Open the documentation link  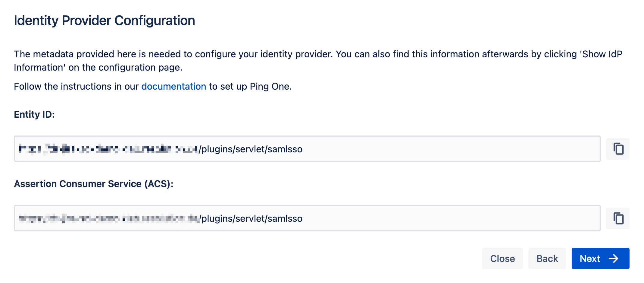[x=174, y=87]
